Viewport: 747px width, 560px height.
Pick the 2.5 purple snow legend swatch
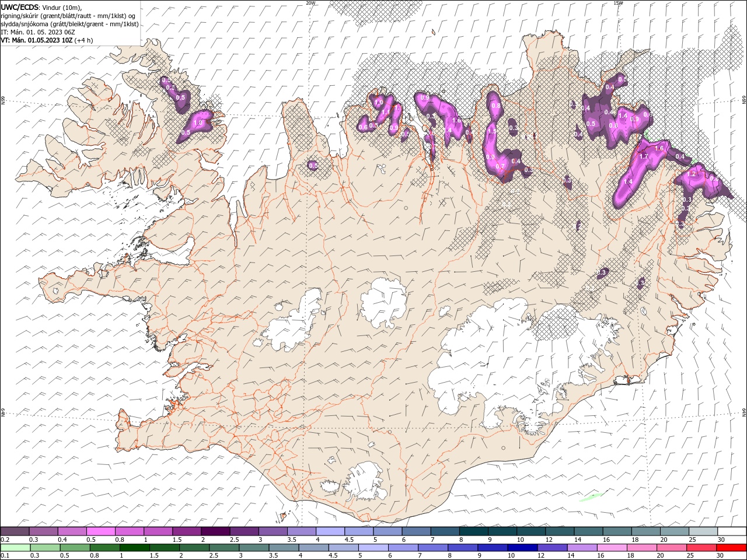[x=243, y=531]
